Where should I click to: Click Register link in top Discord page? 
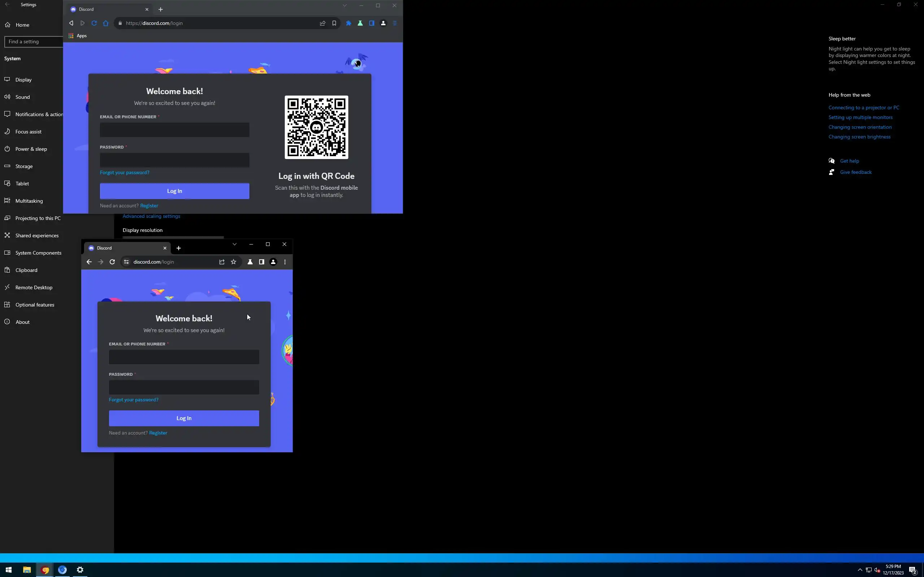(149, 206)
